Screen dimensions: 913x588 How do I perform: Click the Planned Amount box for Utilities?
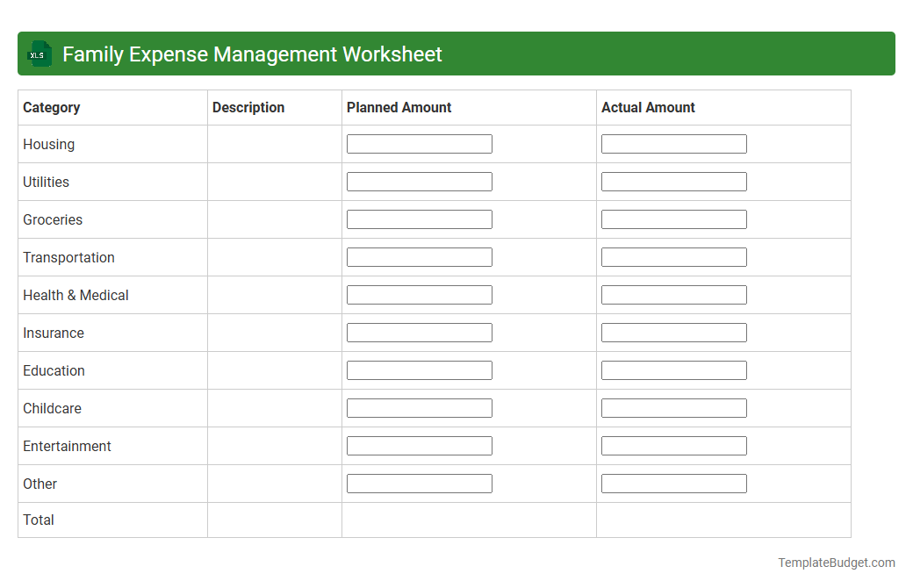420,181
